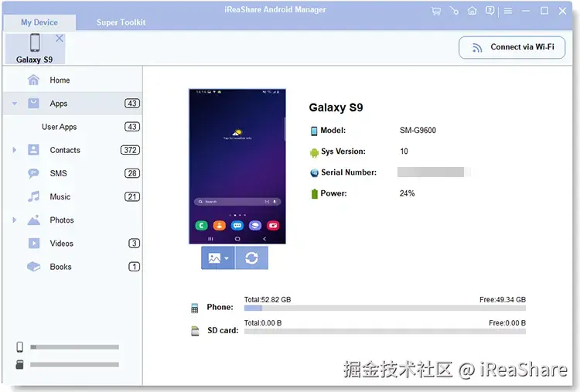
Task: Open Home in the sidebar
Action: coord(73,80)
